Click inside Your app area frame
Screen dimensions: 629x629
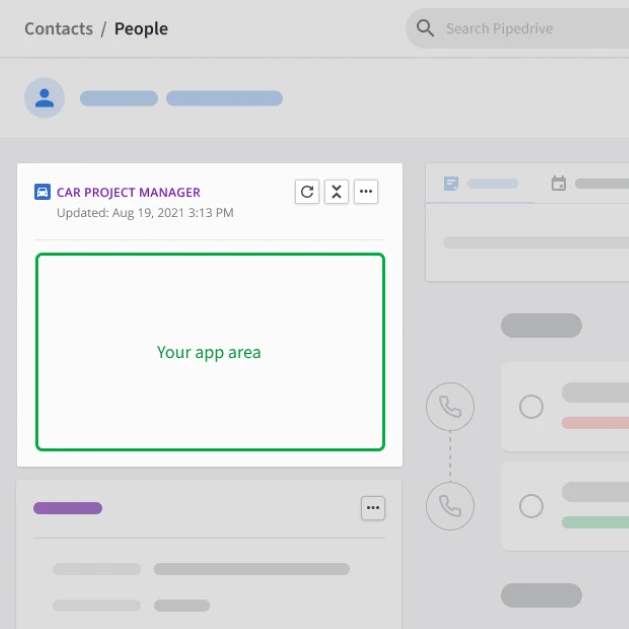click(210, 352)
